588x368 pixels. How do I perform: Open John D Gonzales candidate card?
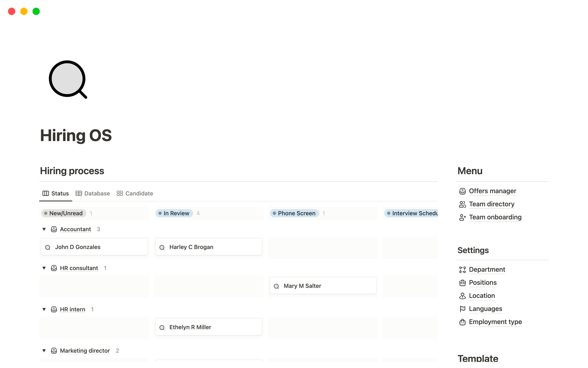(x=94, y=247)
